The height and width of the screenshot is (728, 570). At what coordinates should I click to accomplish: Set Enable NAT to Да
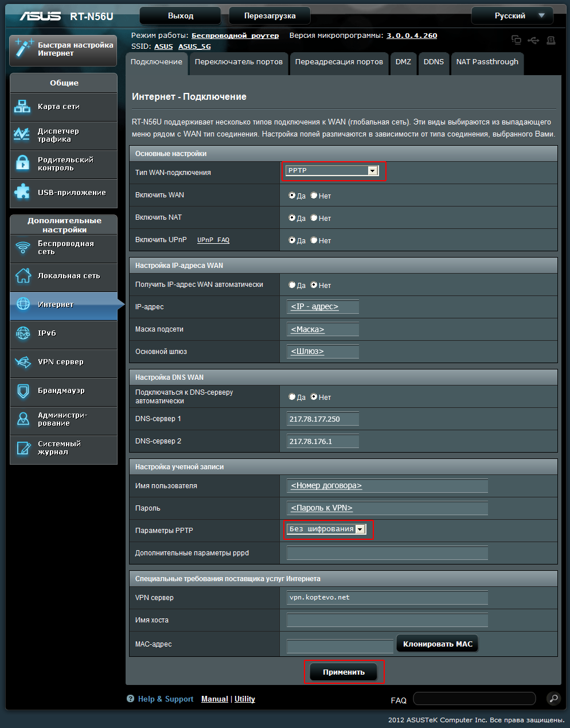point(292,217)
